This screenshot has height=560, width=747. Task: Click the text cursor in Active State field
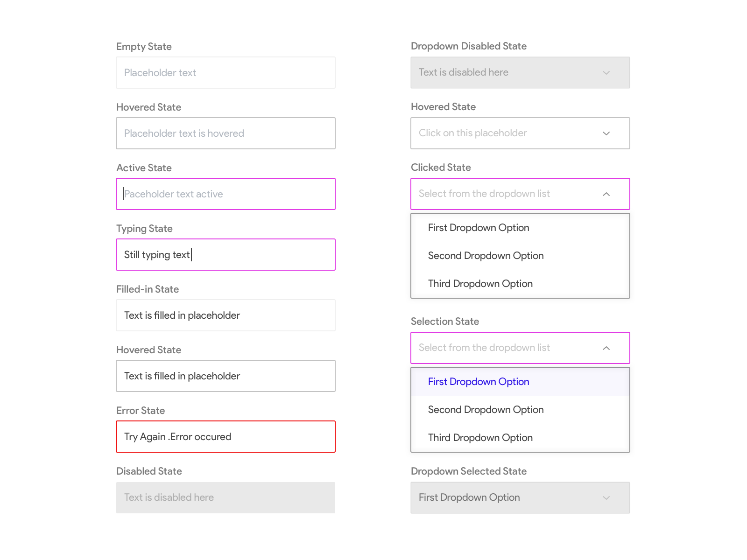click(x=122, y=194)
